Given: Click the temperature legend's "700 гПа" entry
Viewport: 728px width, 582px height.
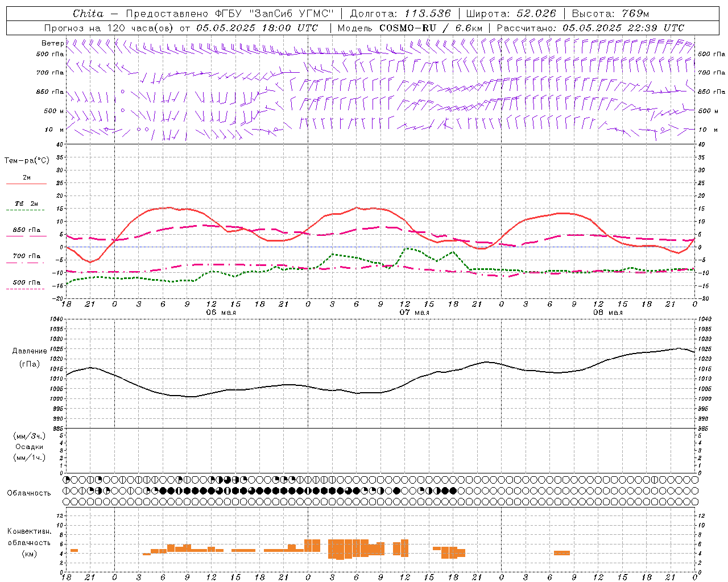Looking at the screenshot, I should (26, 256).
